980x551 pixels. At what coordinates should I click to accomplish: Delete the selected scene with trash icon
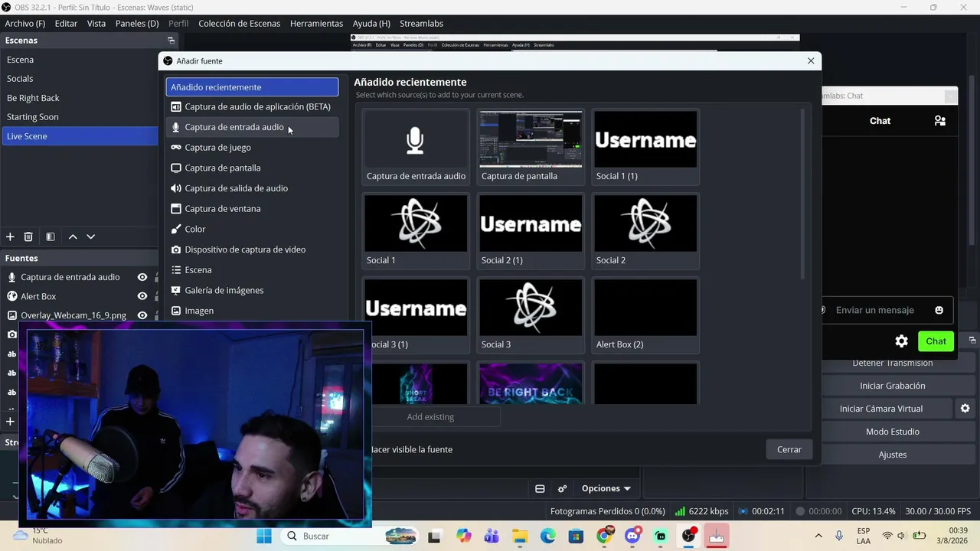click(x=28, y=237)
